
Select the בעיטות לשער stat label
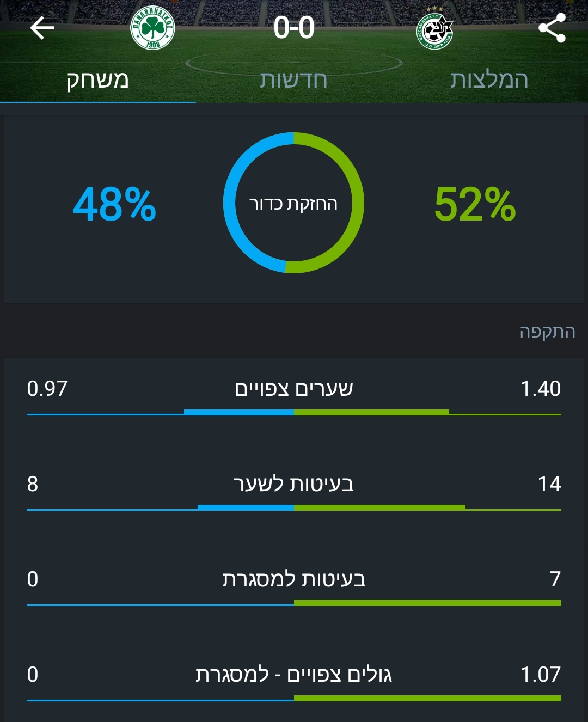coord(294,484)
